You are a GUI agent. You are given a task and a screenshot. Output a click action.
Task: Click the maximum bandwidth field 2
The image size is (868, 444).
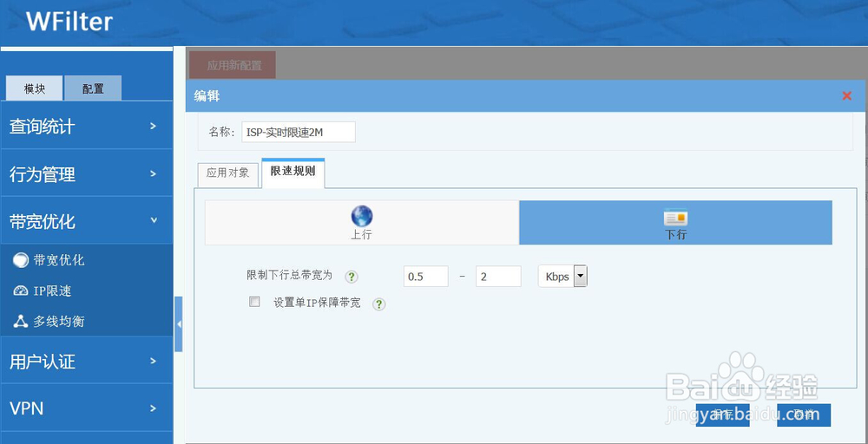(x=498, y=277)
